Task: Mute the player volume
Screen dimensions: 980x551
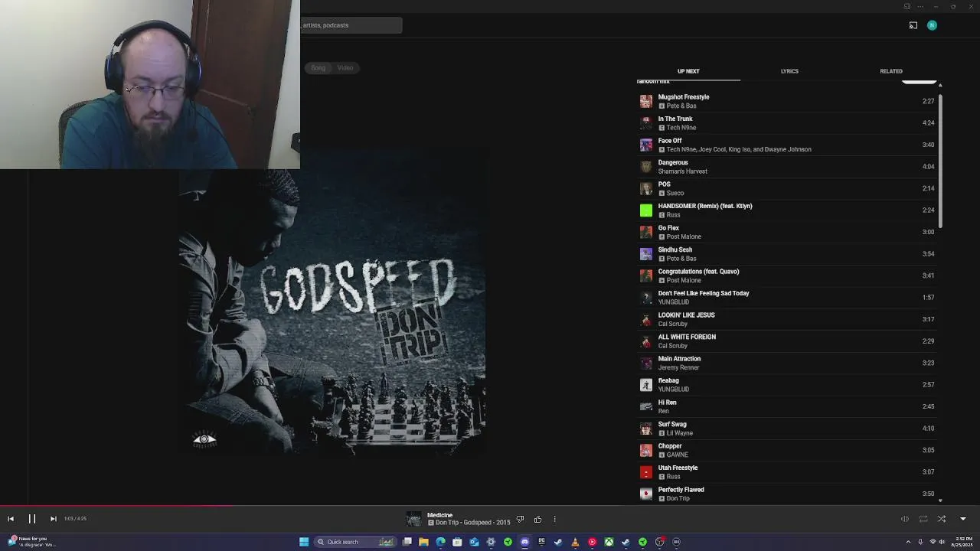Action: tap(904, 519)
